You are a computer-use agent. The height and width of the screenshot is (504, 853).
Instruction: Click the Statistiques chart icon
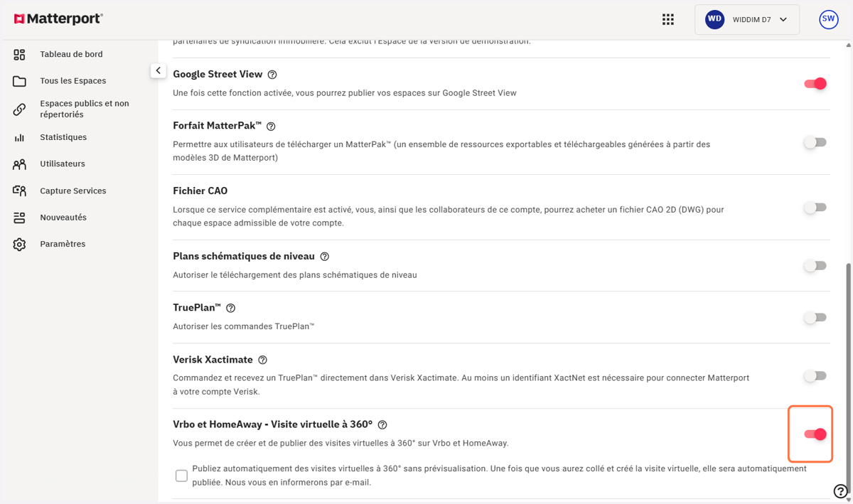click(19, 137)
